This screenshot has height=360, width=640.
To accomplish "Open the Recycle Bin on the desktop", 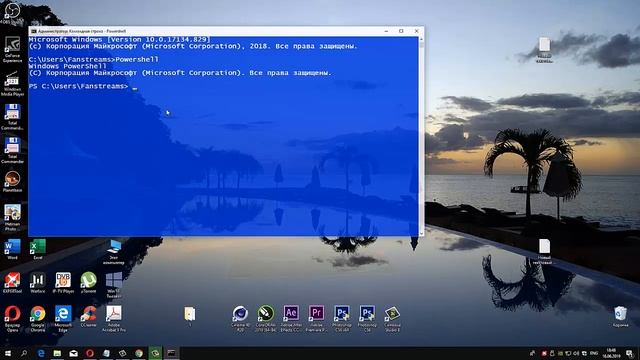I will [620, 316].
